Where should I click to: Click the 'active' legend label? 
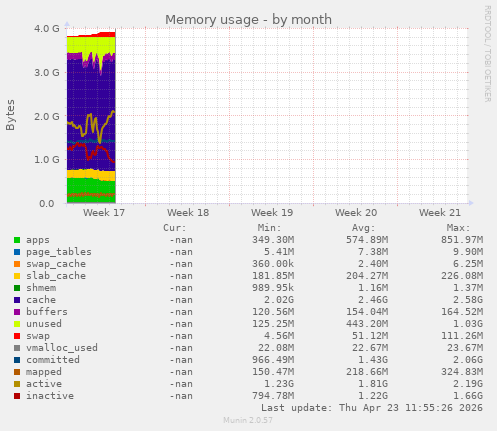tap(44, 384)
